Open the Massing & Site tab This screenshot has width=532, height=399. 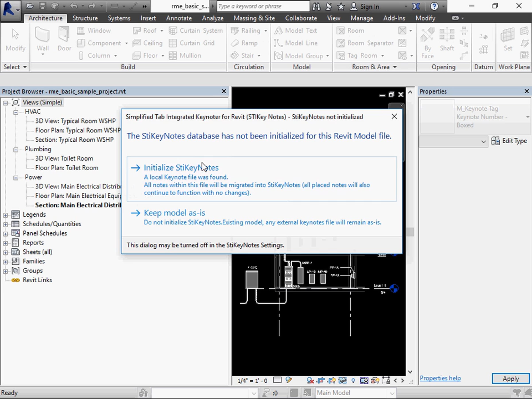pyautogui.click(x=254, y=18)
